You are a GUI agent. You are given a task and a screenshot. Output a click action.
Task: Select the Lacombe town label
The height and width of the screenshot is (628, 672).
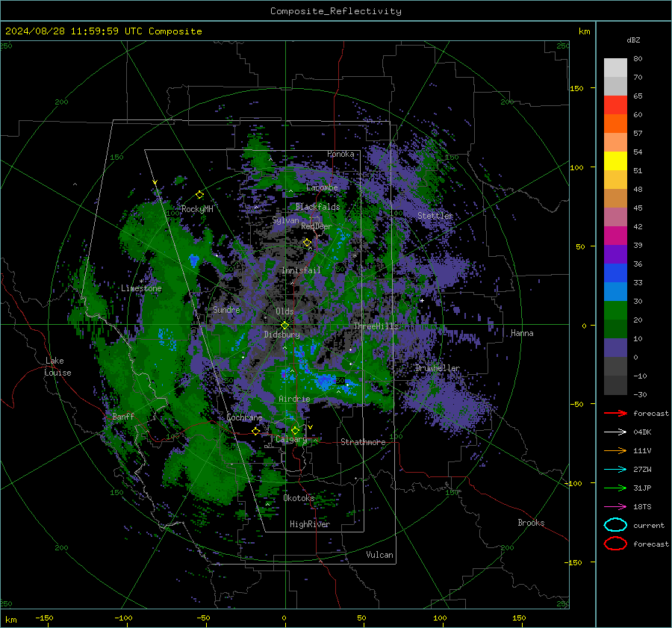coord(322,187)
